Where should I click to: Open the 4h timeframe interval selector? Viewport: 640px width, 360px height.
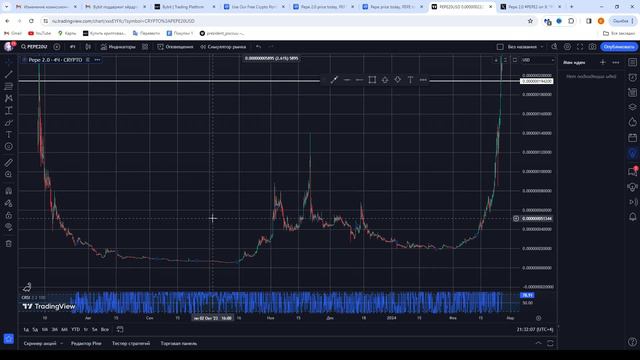73,47
